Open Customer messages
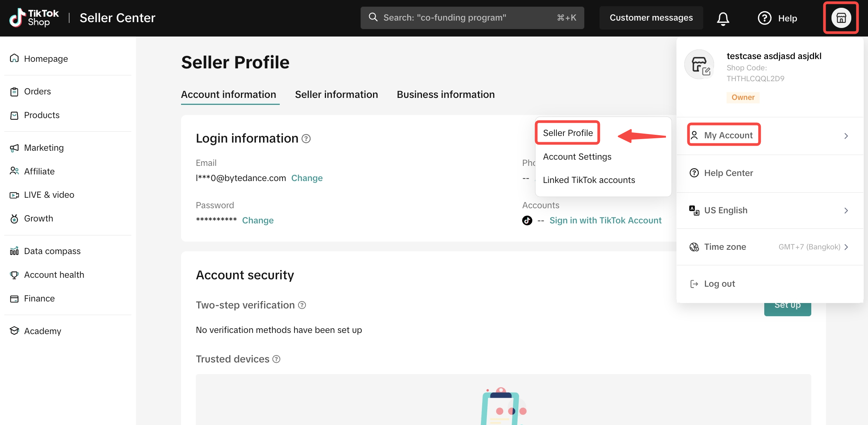 651,18
